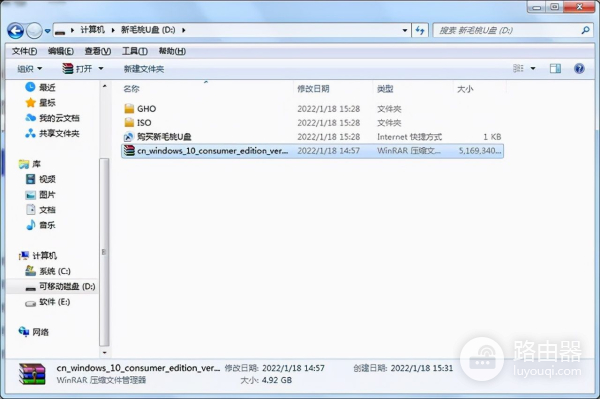The image size is (600, 399).
Task: Click the navigation pane scroll up arrow
Action: tap(104, 86)
